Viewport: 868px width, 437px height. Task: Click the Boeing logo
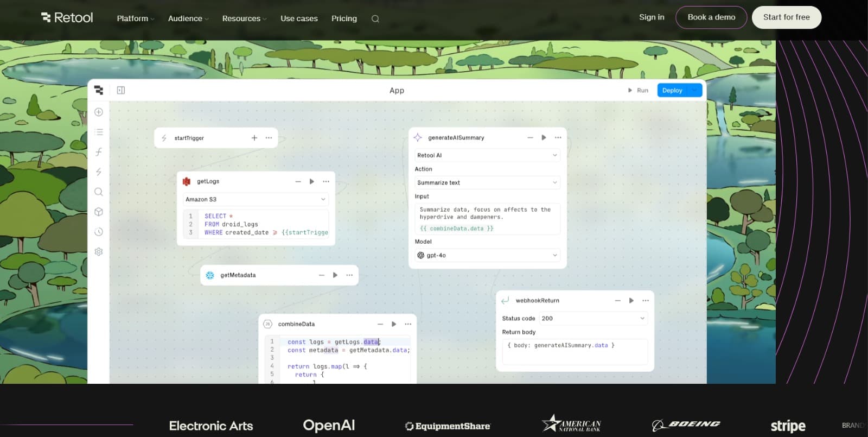point(686,425)
